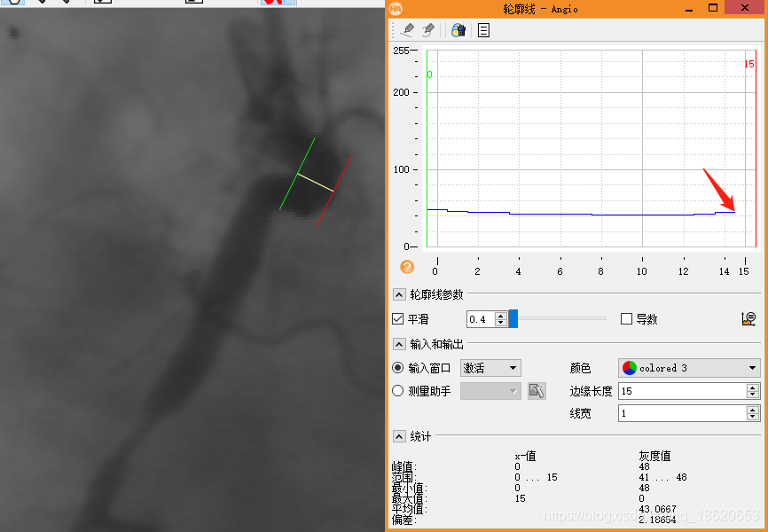Select the pen annotation tool in Angio toolbar
Image resolution: width=768 pixels, height=532 pixels.
pos(408,29)
